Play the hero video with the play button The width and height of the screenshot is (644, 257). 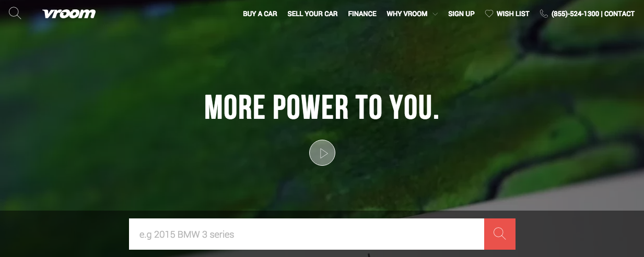pyautogui.click(x=322, y=153)
